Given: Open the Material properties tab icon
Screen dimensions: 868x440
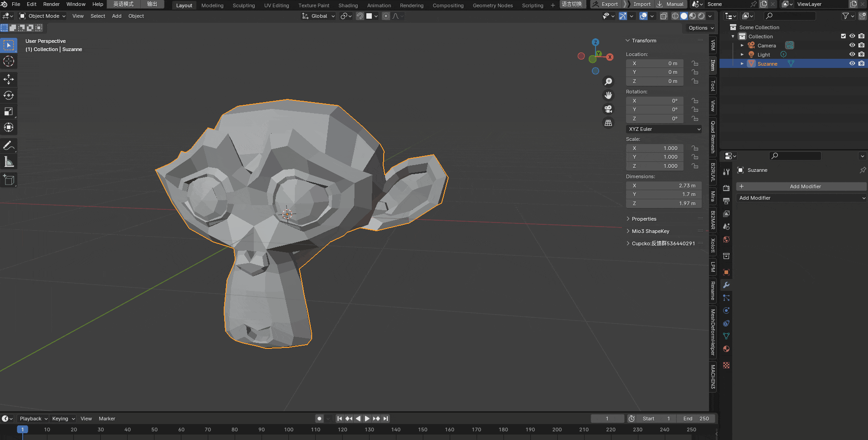Looking at the screenshot, I should (726, 349).
